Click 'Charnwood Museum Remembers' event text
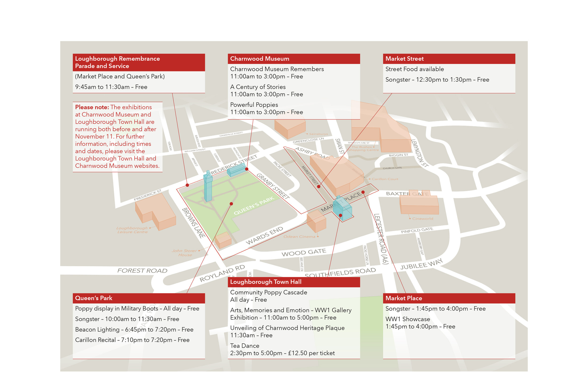Viewport: 588px width, 392px height. click(x=277, y=69)
